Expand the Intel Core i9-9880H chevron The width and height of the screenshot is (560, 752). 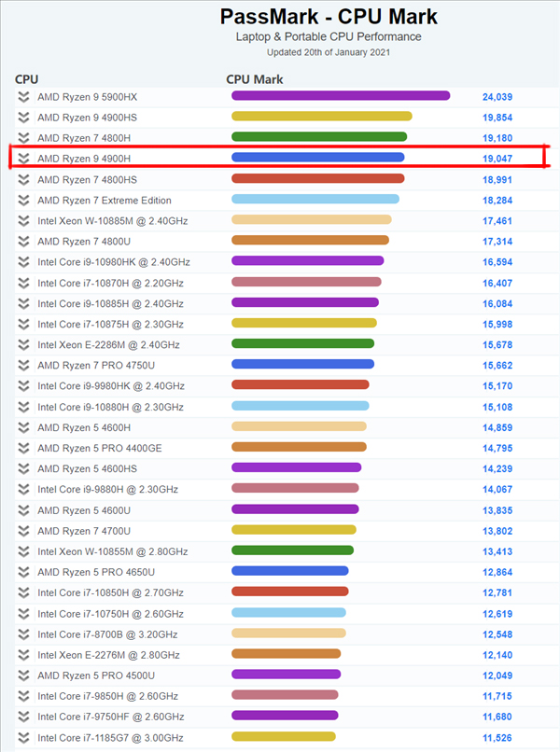click(x=23, y=490)
